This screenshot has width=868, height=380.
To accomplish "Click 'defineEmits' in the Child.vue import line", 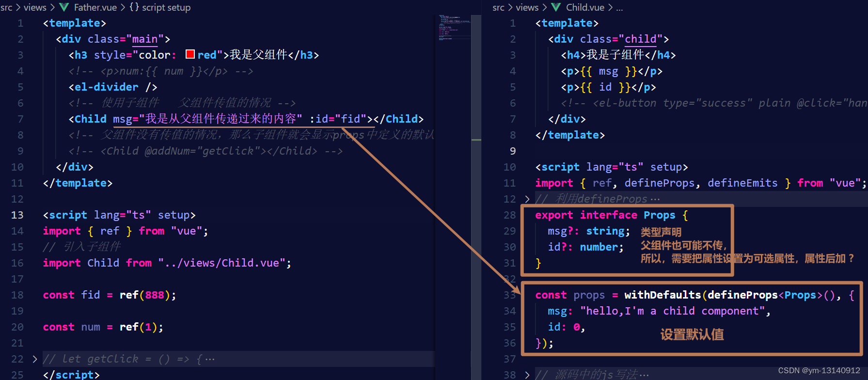I will click(742, 183).
